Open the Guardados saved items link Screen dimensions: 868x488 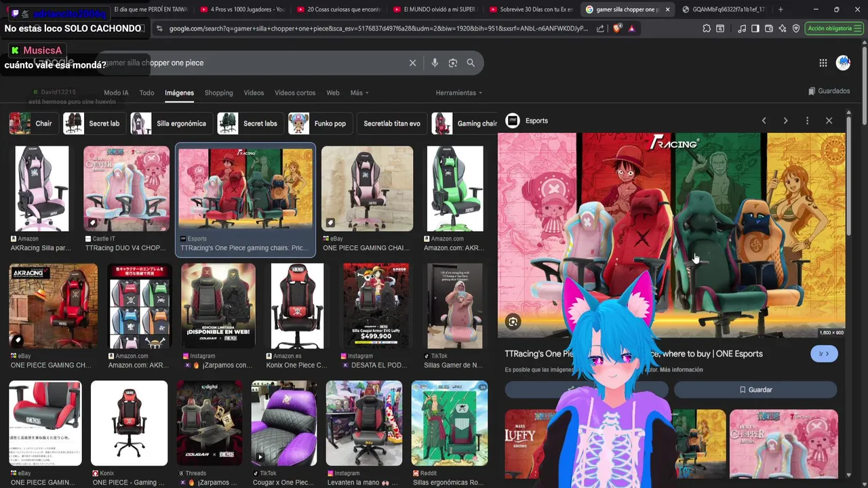point(829,91)
